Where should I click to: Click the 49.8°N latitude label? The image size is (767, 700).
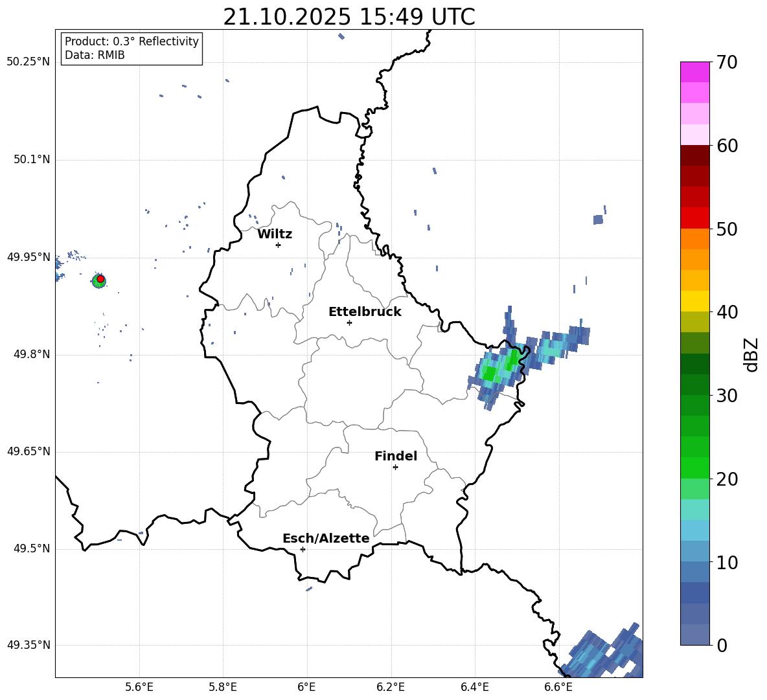[x=32, y=354]
